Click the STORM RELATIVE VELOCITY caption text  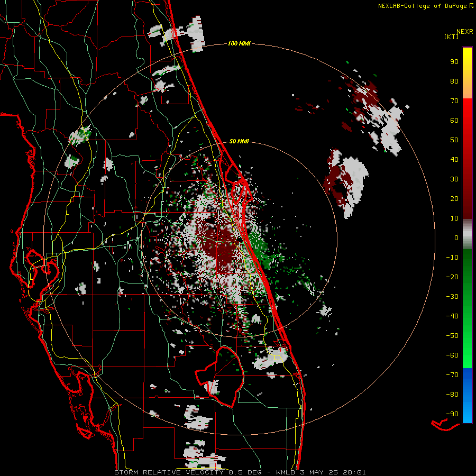coord(169,472)
